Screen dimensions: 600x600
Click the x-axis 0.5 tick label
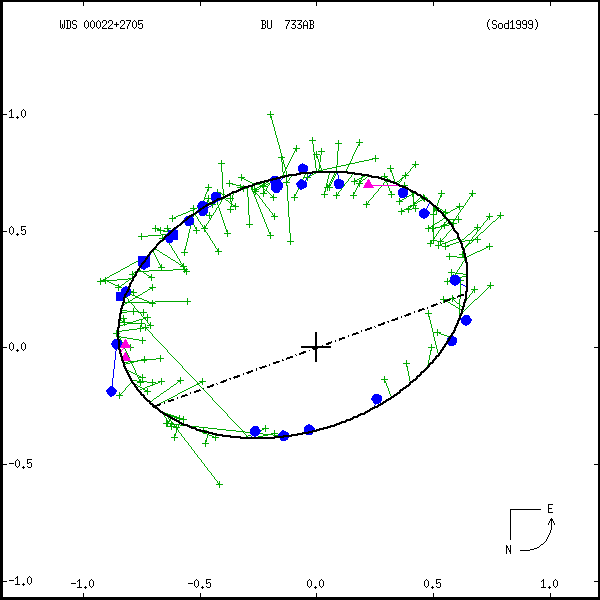(432, 584)
